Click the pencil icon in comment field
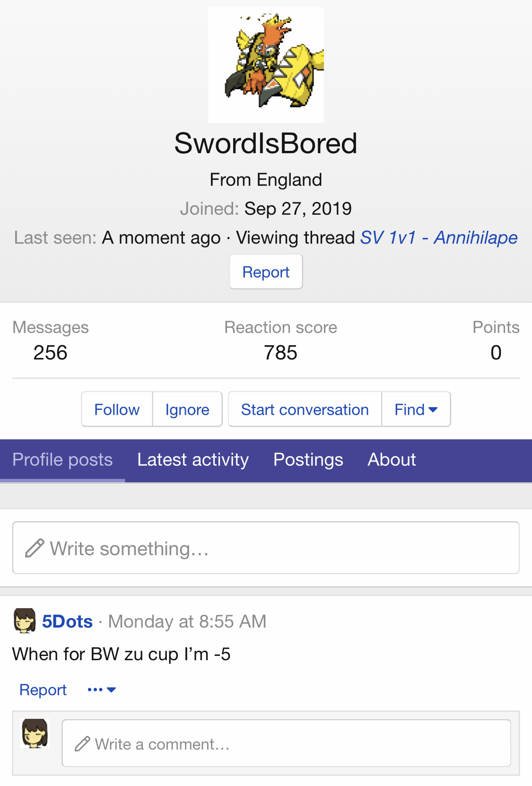This screenshot has width=532, height=786. [x=82, y=744]
